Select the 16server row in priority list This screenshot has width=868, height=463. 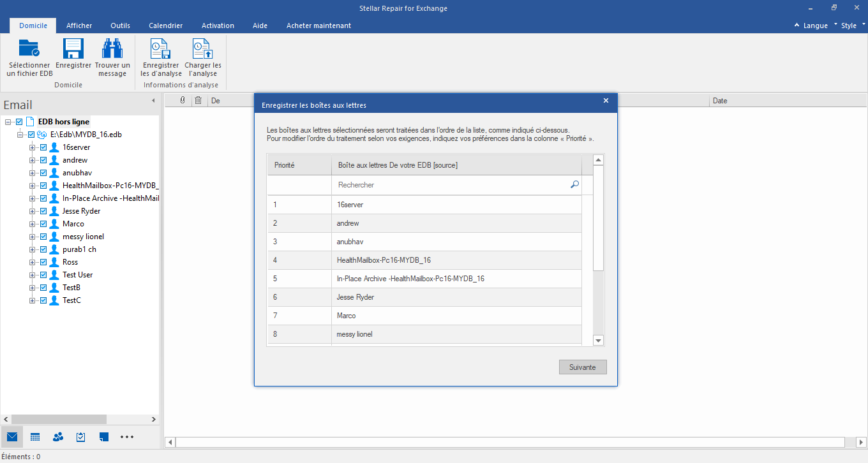pos(424,205)
